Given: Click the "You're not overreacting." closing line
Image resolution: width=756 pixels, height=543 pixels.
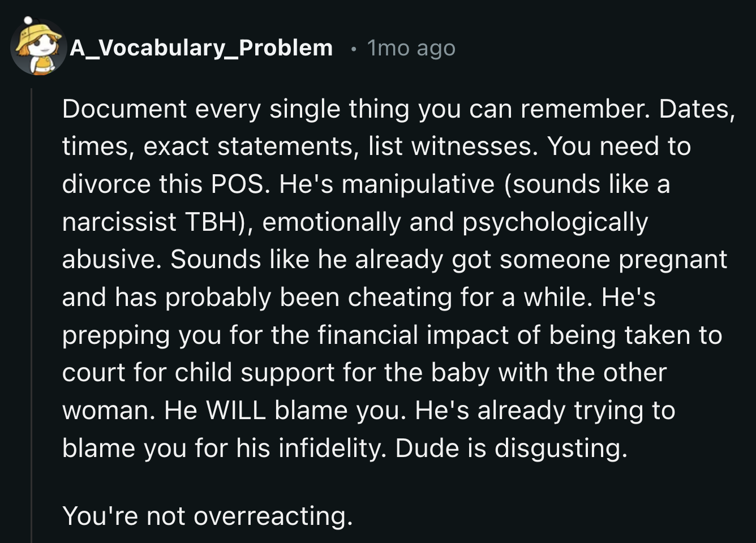Looking at the screenshot, I should coord(207,516).
